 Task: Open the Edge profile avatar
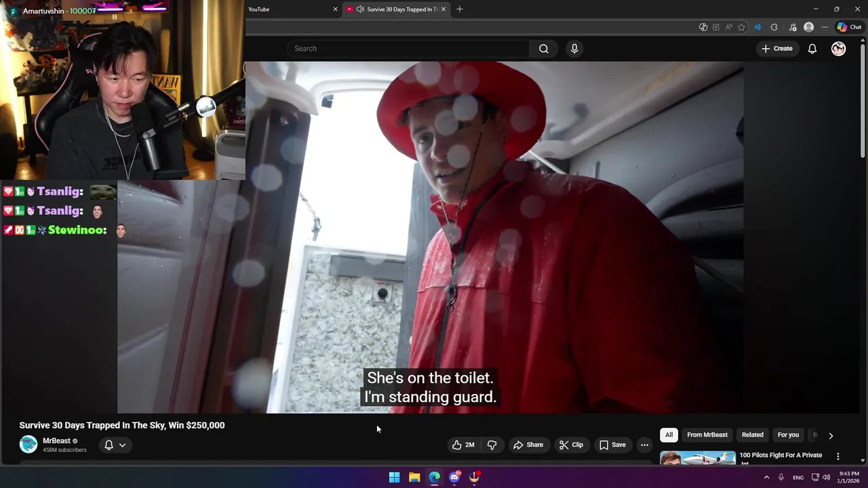[808, 27]
